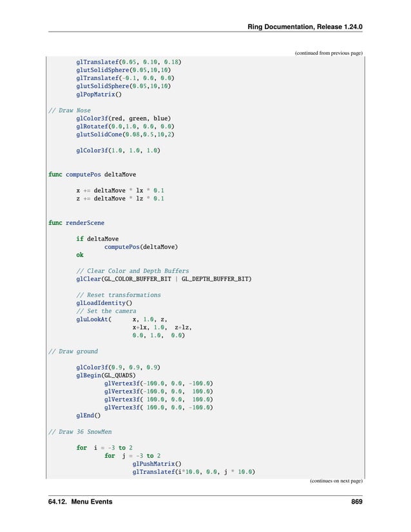Image resolution: width=411 pixels, height=532 pixels.
Task: Click 'glTranslatef(i*10.0, 0.0, j * 10.0)' line
Action: [194, 472]
